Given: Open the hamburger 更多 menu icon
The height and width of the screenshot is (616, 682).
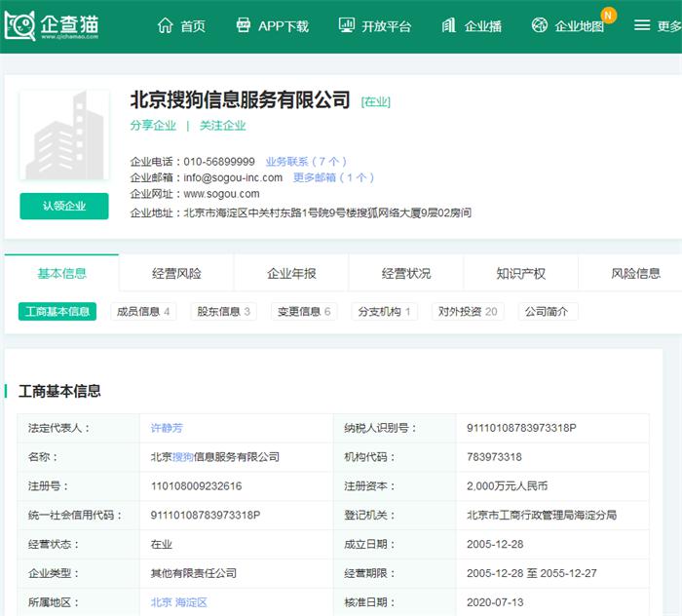Looking at the screenshot, I should point(642,25).
